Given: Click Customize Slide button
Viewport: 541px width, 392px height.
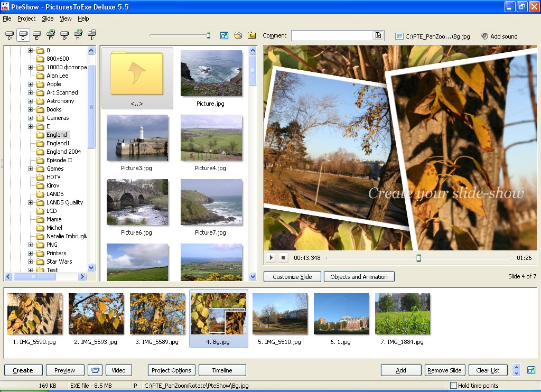Looking at the screenshot, I should (292, 277).
